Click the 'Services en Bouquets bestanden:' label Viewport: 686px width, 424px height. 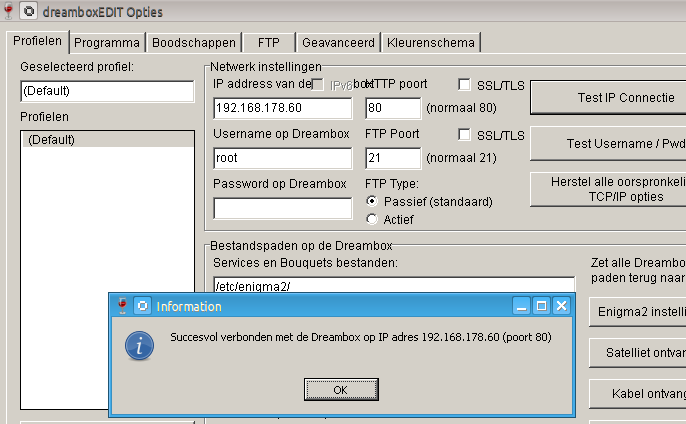coord(305,263)
